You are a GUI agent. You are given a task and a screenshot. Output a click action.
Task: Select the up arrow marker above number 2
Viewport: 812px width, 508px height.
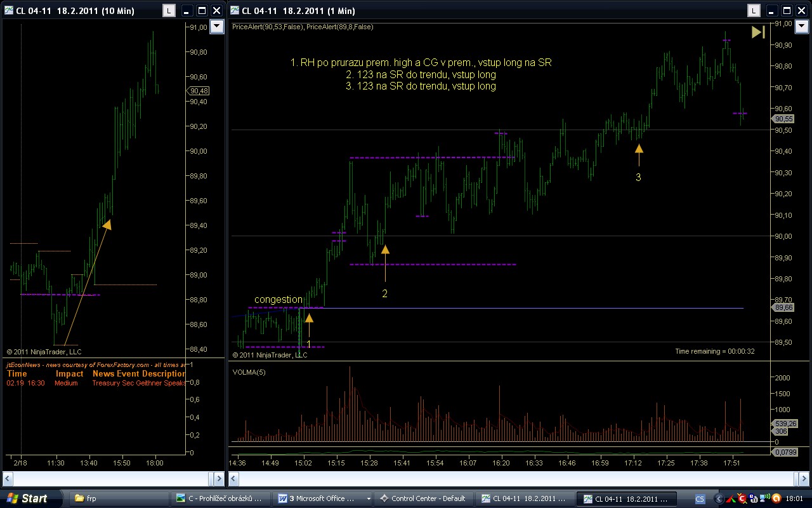click(385, 250)
